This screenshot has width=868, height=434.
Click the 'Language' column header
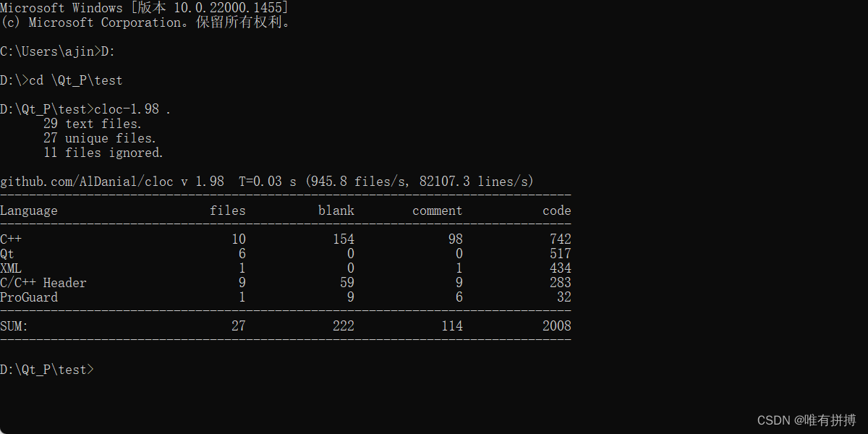[29, 210]
